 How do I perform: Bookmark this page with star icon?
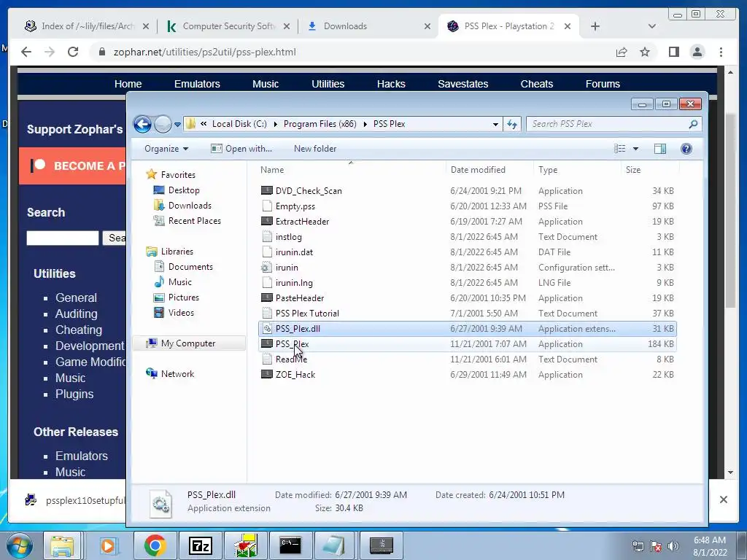pos(645,52)
